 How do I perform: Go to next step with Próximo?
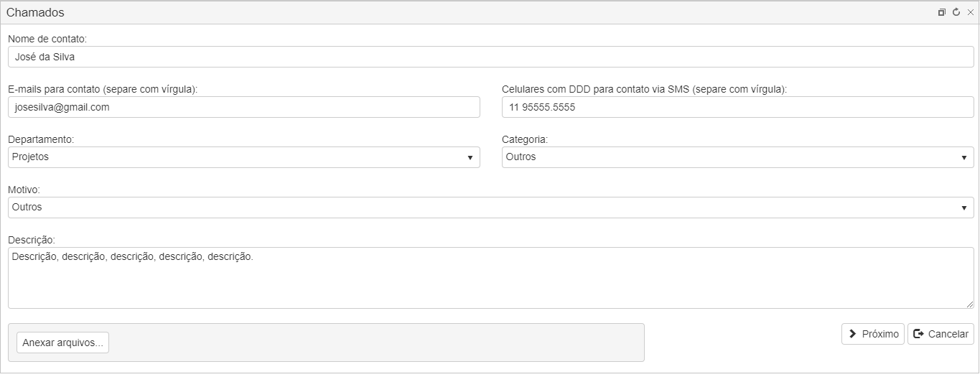coord(873,334)
